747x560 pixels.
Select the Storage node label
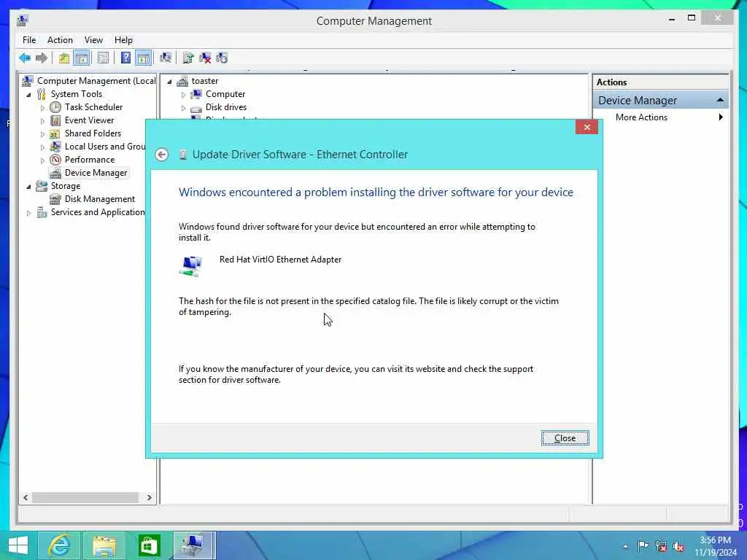[x=65, y=186]
